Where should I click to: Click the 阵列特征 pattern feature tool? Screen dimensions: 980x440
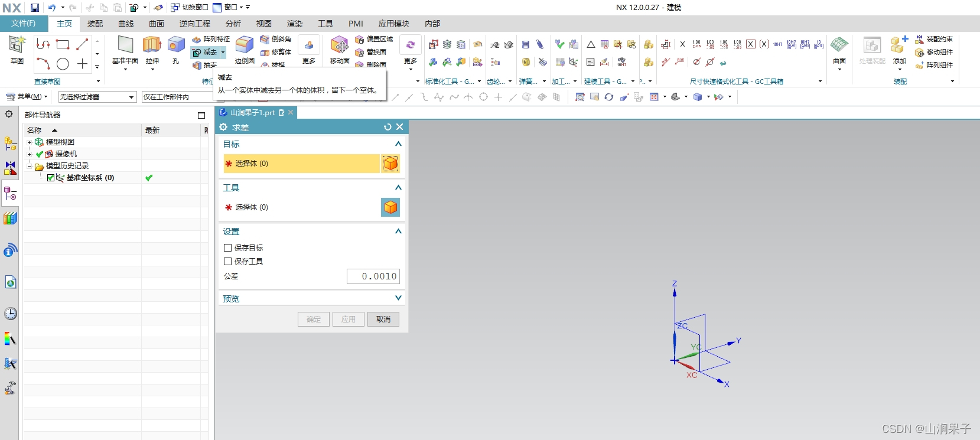point(211,39)
